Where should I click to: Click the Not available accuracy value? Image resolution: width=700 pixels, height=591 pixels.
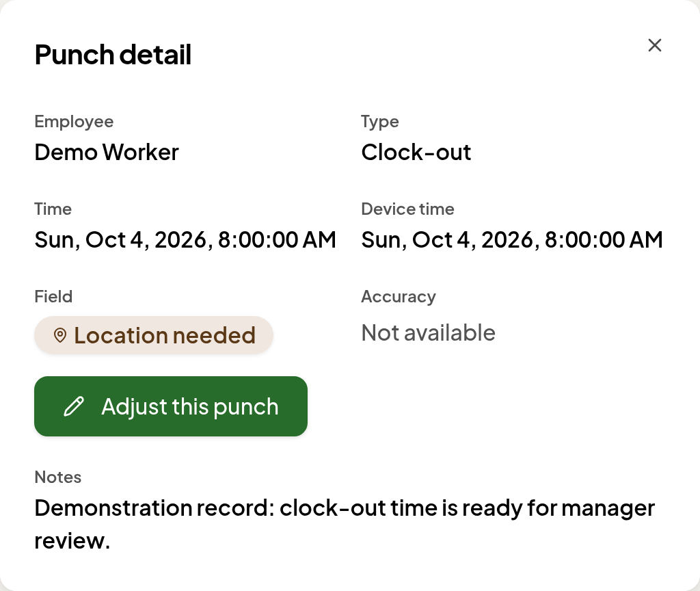coord(428,333)
